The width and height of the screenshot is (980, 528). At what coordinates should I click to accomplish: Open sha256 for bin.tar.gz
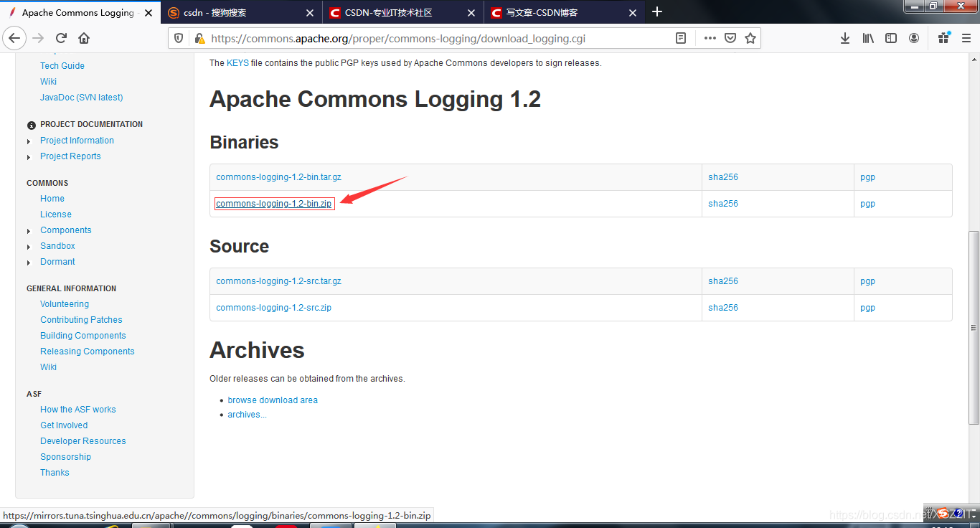click(x=723, y=177)
